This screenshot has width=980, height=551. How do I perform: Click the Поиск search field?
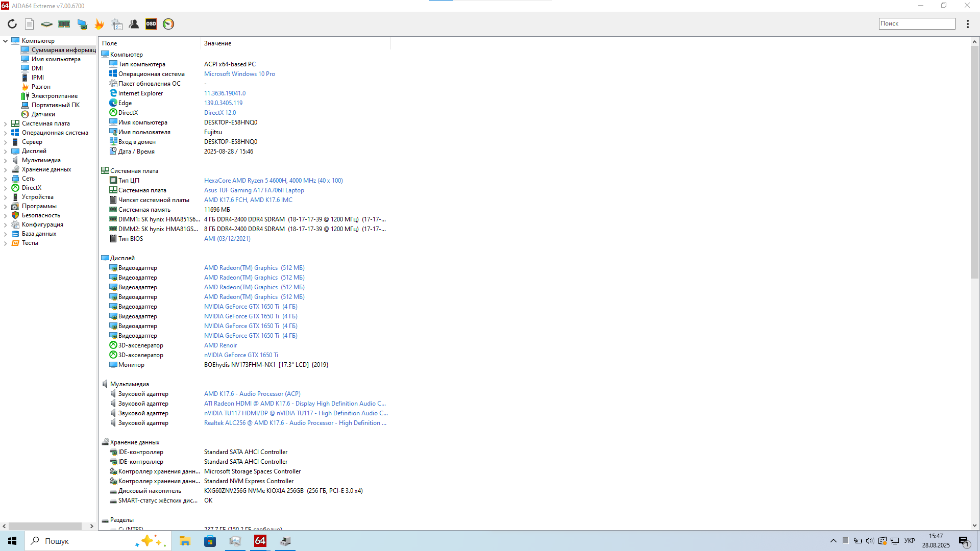pyautogui.click(x=917, y=23)
